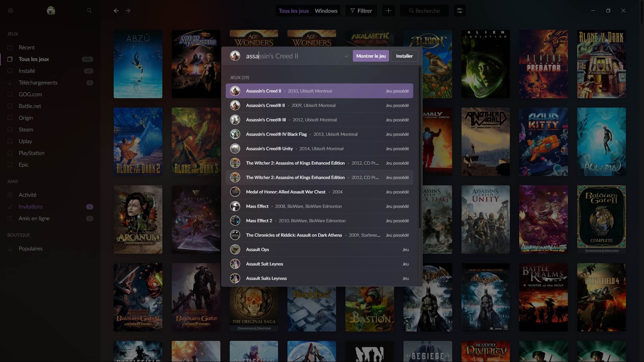Switch to the Windows tab
644x362 pixels.
[326, 11]
